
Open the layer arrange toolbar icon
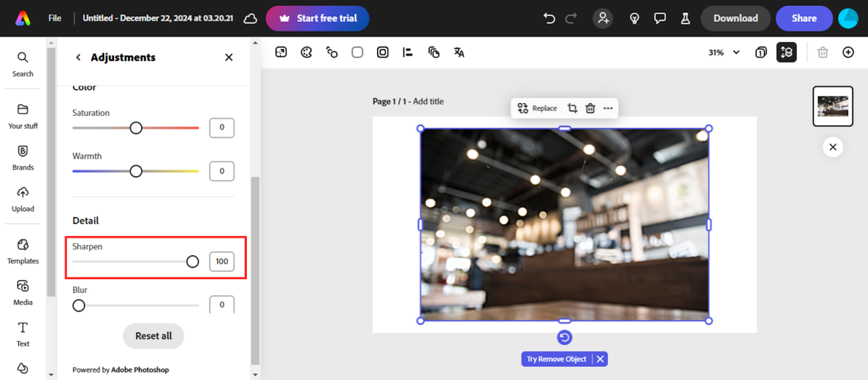[x=434, y=52]
